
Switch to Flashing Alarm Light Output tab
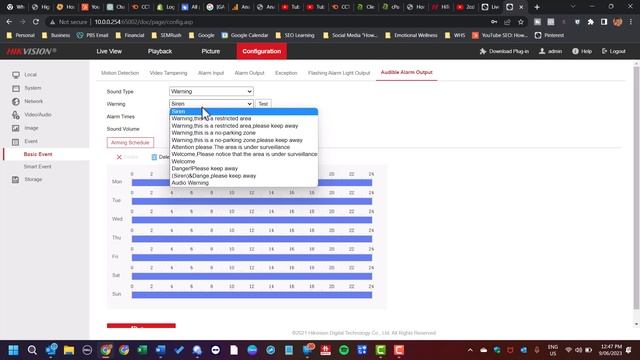tap(339, 73)
